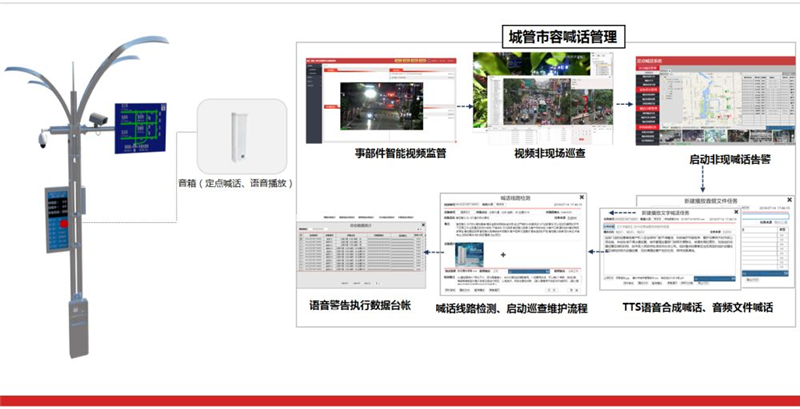Close the 新建播放音频文件任务 dialog
800x409 pixels.
(x=789, y=200)
